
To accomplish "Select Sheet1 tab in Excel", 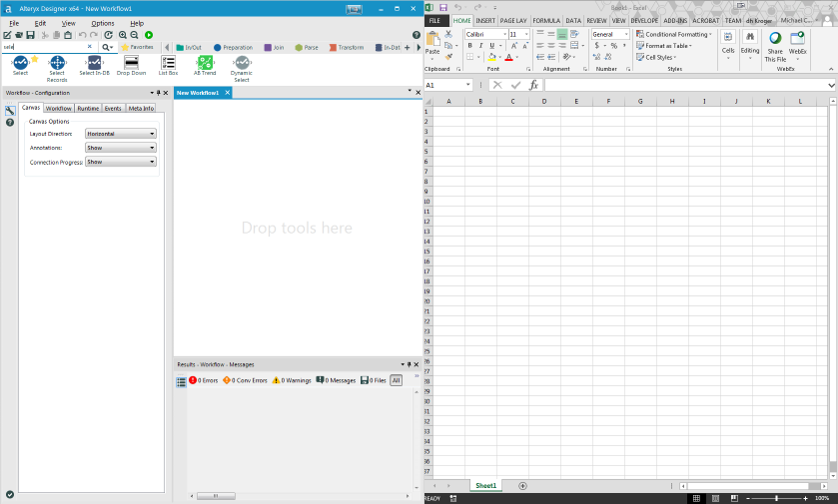I will point(485,485).
